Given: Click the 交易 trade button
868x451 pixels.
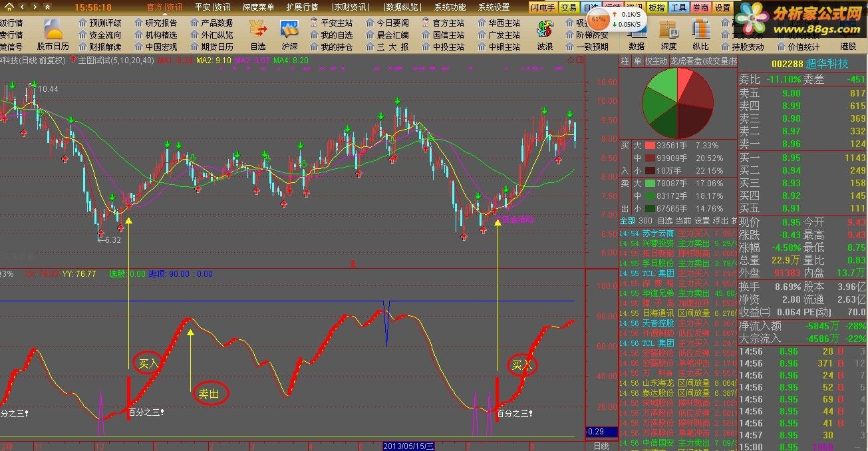Looking at the screenshot, I should (568, 7).
